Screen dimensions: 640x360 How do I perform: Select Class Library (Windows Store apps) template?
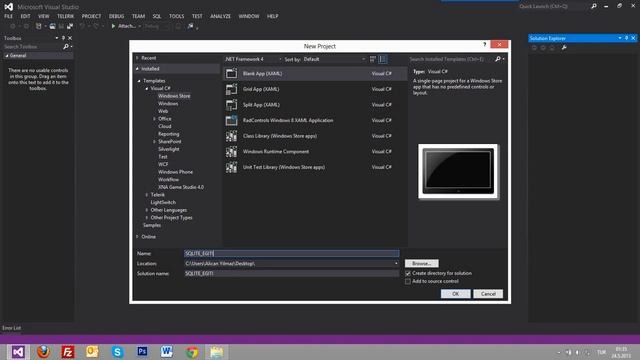[x=315, y=136]
